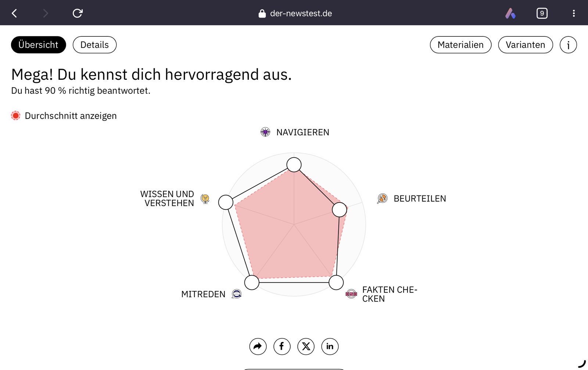Switch to the Details tab
Screen dimensions: 588x370
(94, 45)
